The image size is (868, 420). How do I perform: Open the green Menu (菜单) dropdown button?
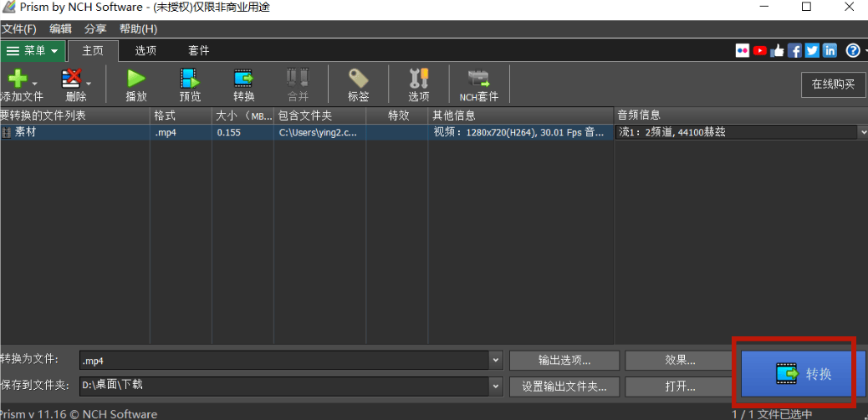pyautogui.click(x=33, y=50)
